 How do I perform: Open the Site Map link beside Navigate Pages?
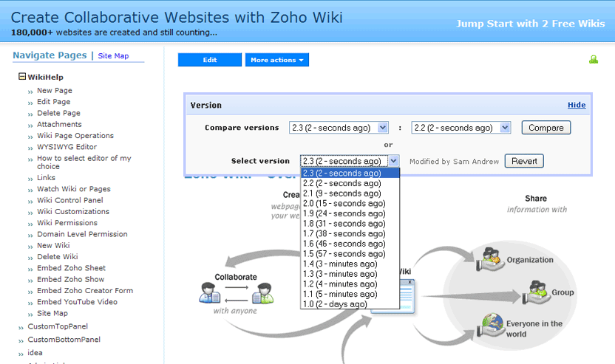tap(113, 56)
